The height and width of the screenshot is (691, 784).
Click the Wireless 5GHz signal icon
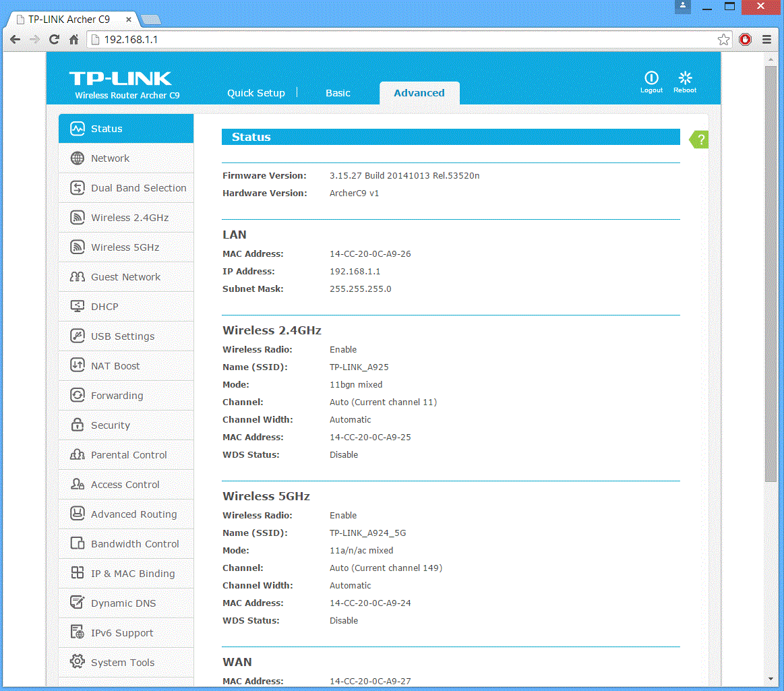(x=77, y=247)
